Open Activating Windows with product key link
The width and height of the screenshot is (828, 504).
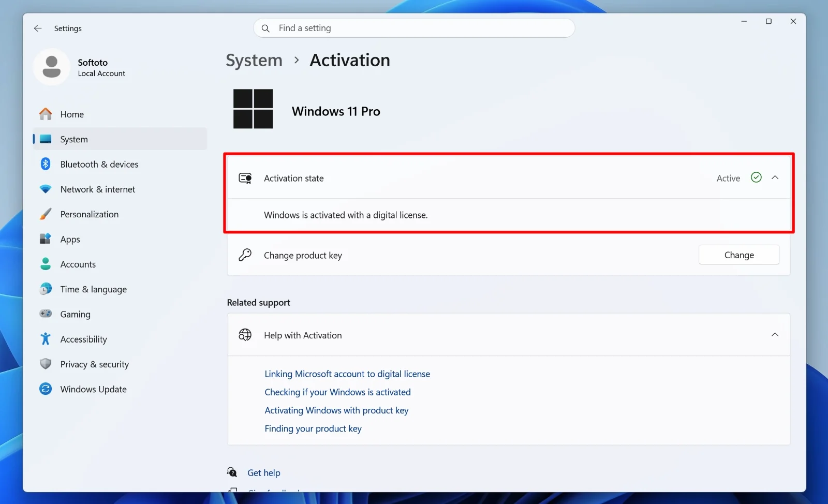[336, 410]
